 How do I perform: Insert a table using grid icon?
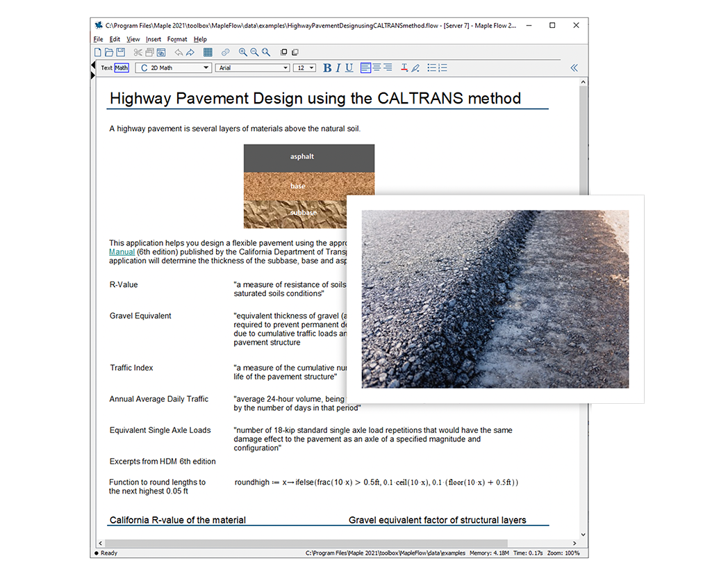[x=208, y=53]
